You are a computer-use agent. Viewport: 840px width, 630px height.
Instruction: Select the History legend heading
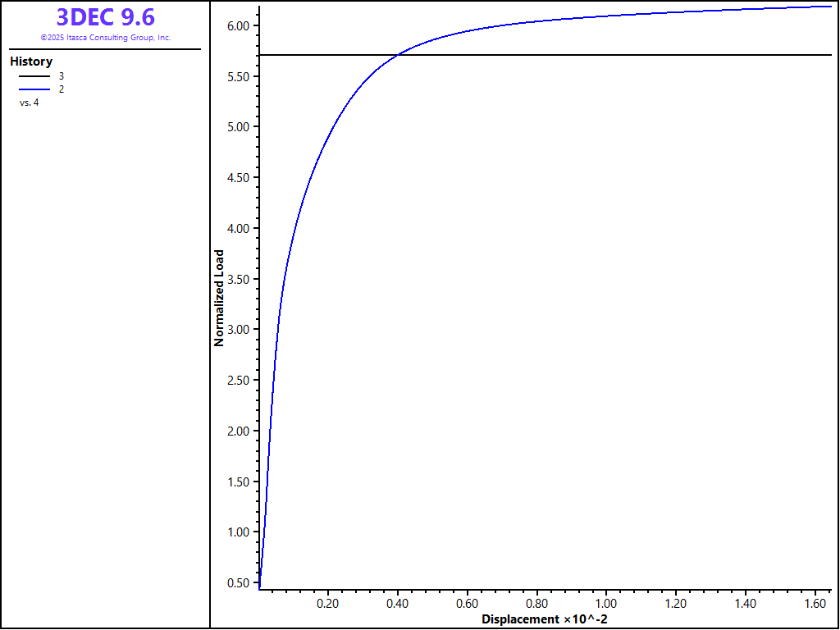[x=31, y=62]
